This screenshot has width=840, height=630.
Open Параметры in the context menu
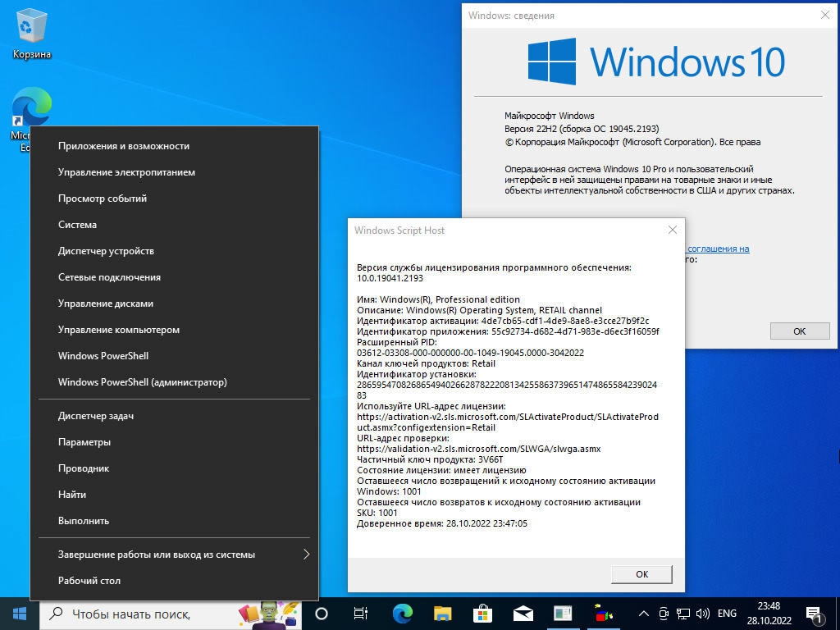tap(174, 442)
